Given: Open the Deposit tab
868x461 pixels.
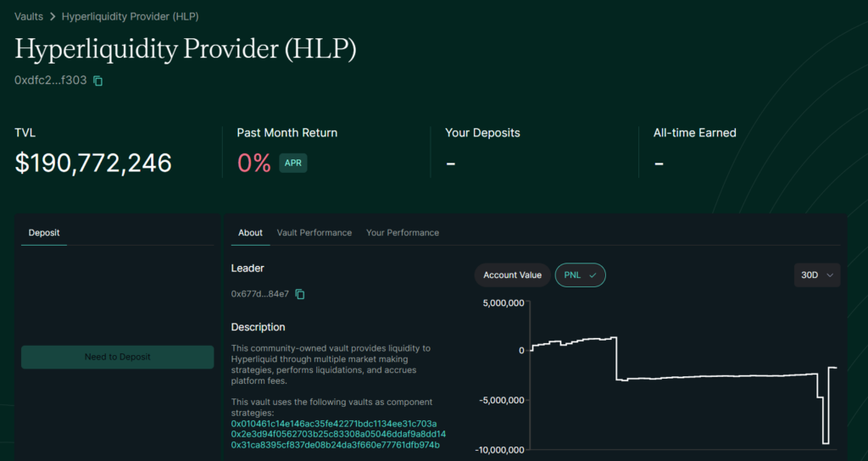Looking at the screenshot, I should tap(44, 233).
